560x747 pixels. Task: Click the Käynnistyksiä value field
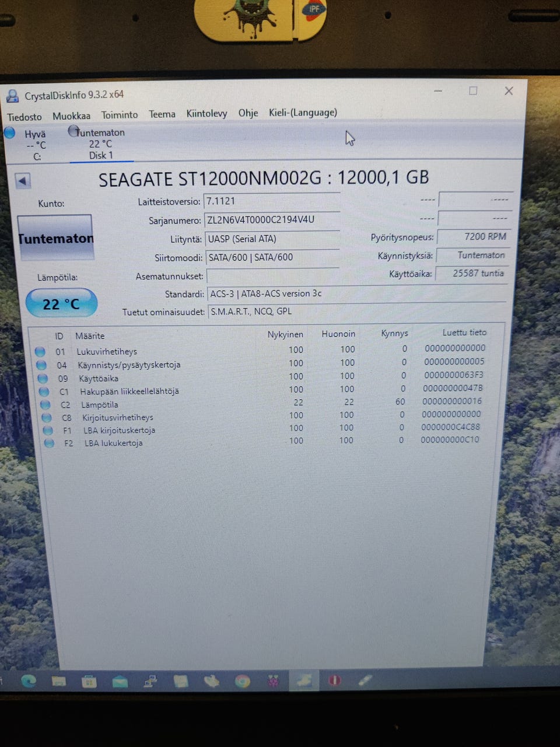473,255
